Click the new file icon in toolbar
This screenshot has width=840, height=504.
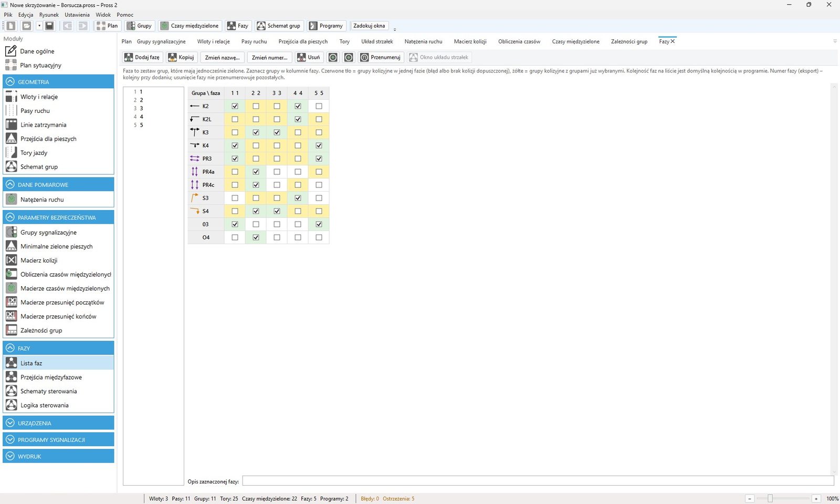(x=11, y=26)
